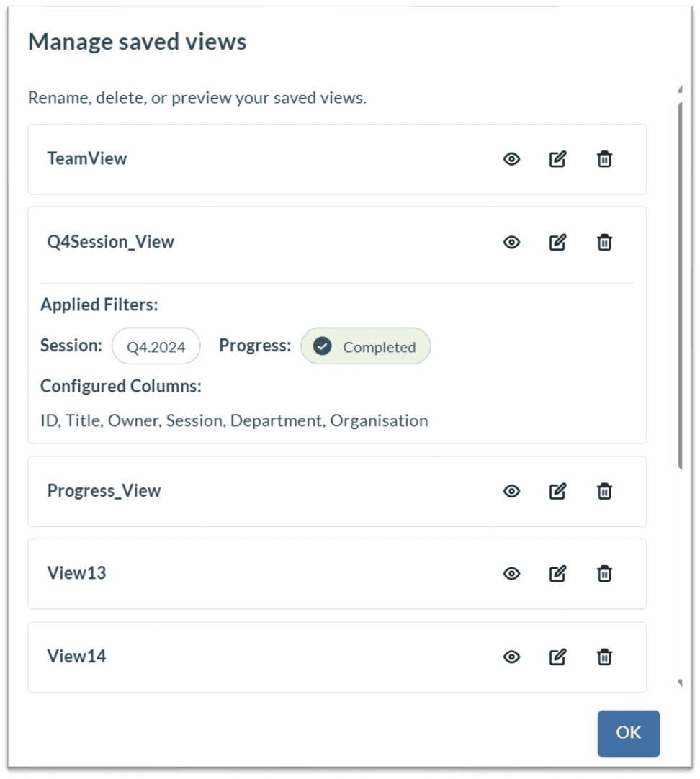Click the Completed progress filter chip
Viewport: 700px width, 779px height.
366,346
